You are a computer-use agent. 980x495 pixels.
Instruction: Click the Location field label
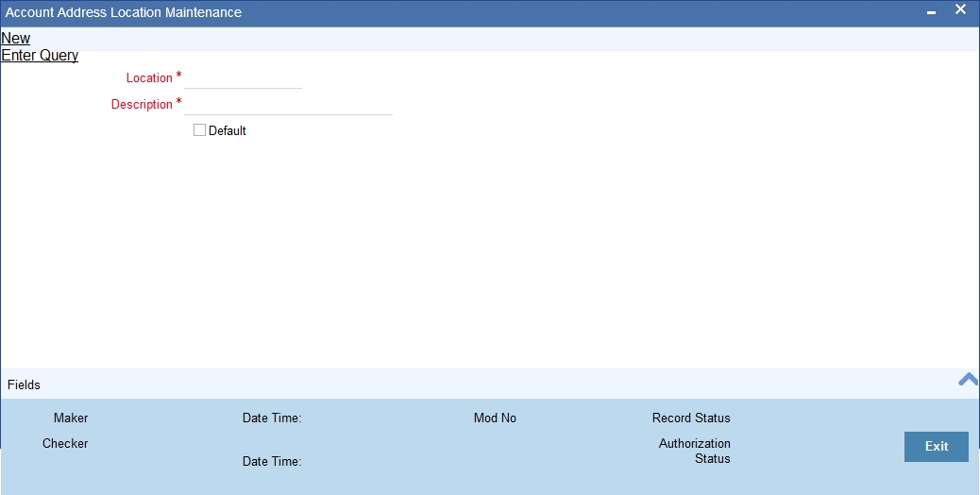pos(149,78)
